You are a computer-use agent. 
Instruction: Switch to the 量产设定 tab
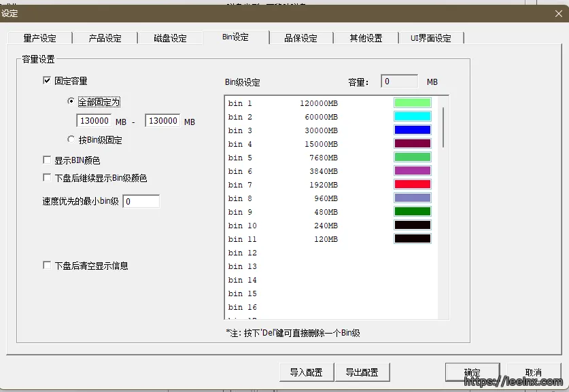point(39,38)
